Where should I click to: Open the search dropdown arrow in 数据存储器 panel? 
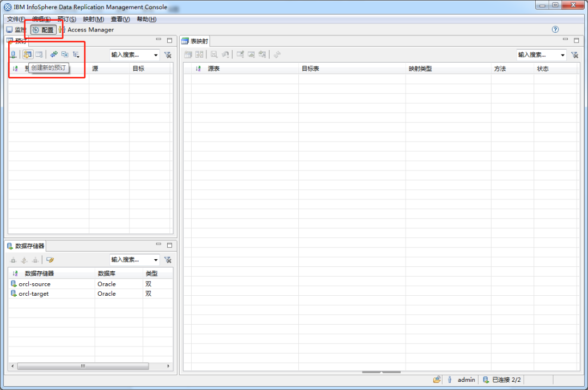[x=156, y=260]
